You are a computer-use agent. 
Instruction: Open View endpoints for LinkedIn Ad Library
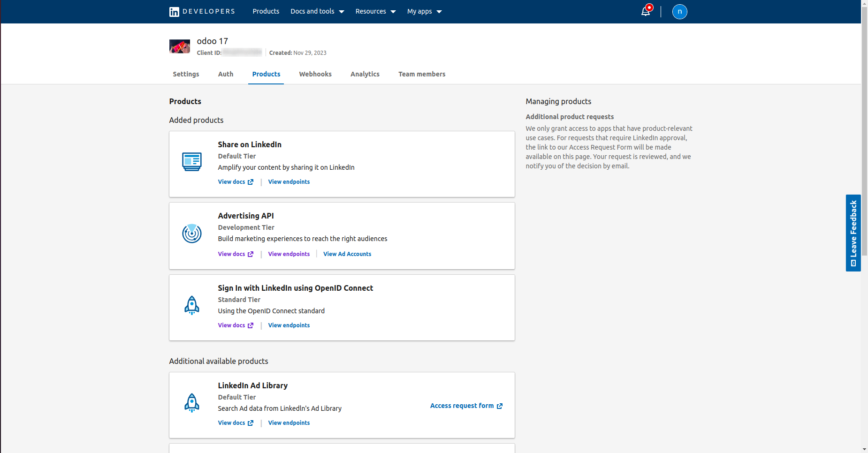pos(289,423)
